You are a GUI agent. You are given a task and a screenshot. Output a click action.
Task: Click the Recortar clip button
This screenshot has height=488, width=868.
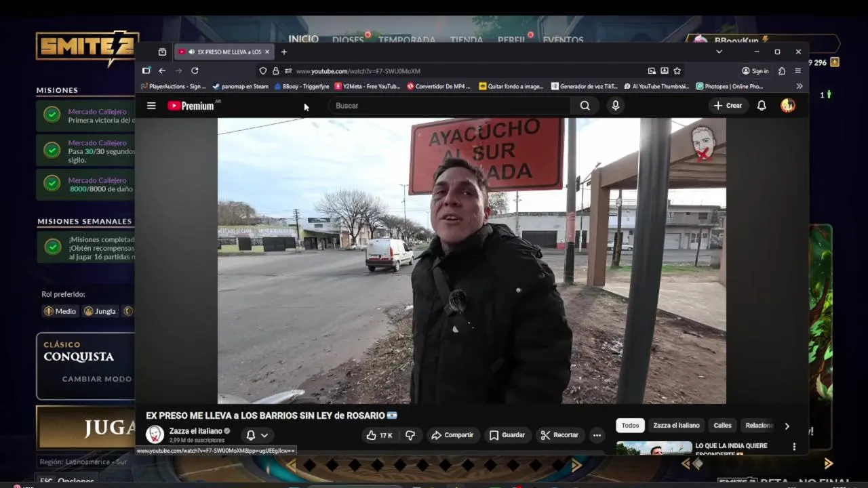tap(559, 435)
